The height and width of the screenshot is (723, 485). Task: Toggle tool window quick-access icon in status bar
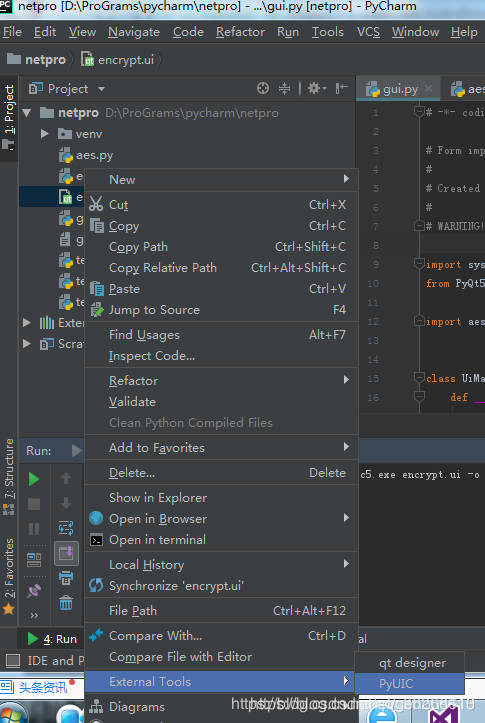[12, 661]
